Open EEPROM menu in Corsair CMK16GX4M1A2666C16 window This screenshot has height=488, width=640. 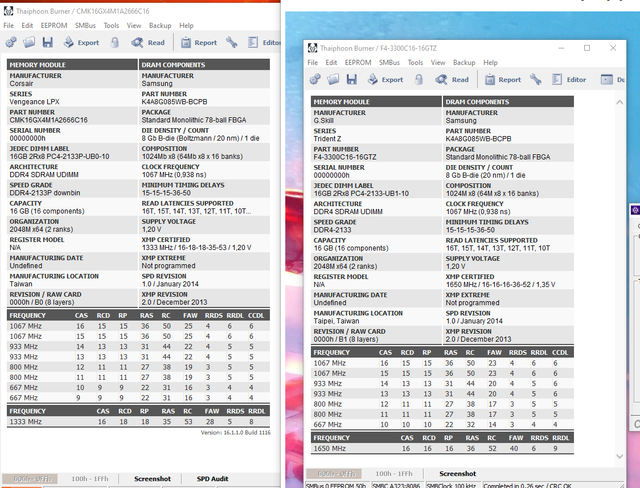[x=54, y=25]
